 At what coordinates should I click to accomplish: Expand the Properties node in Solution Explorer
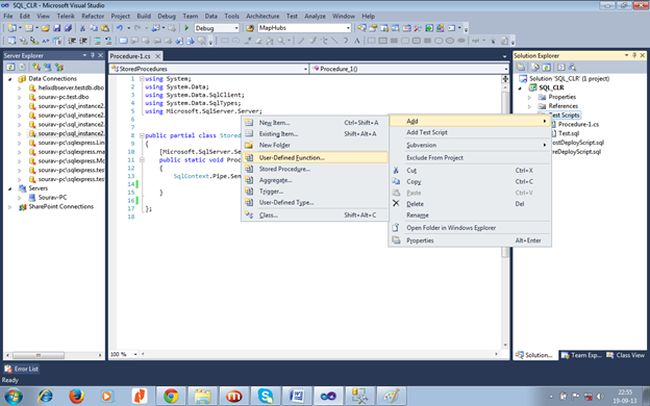[530, 97]
